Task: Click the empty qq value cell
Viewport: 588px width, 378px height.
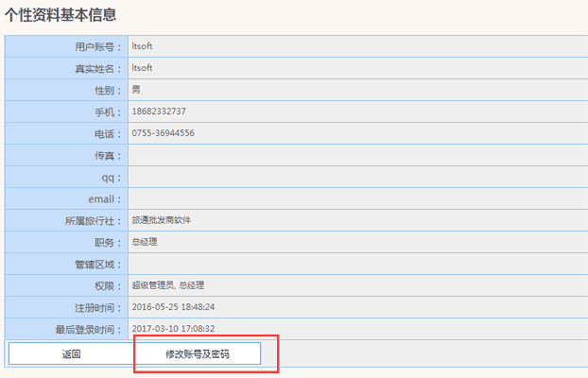Action: (x=355, y=177)
